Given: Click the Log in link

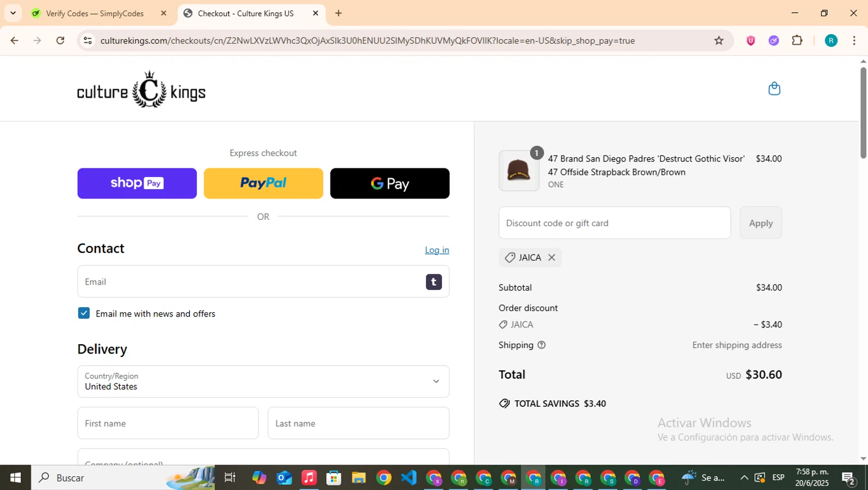Looking at the screenshot, I should (x=437, y=250).
